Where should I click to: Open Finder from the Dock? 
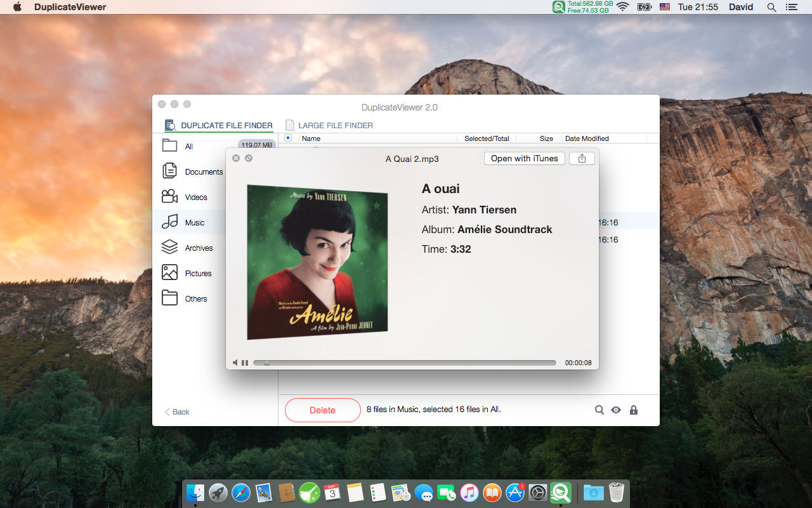coord(195,492)
